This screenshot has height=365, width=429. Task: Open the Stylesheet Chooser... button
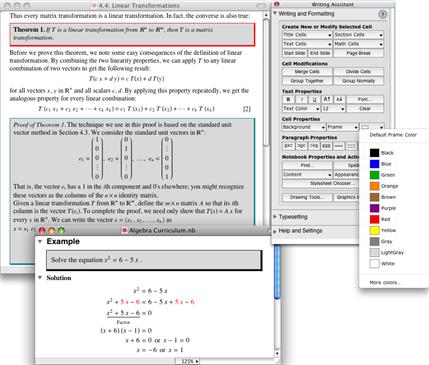332,184
